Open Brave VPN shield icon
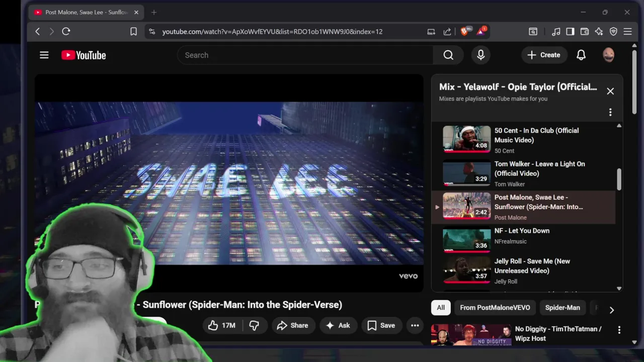This screenshot has width=644, height=362. click(613, 32)
